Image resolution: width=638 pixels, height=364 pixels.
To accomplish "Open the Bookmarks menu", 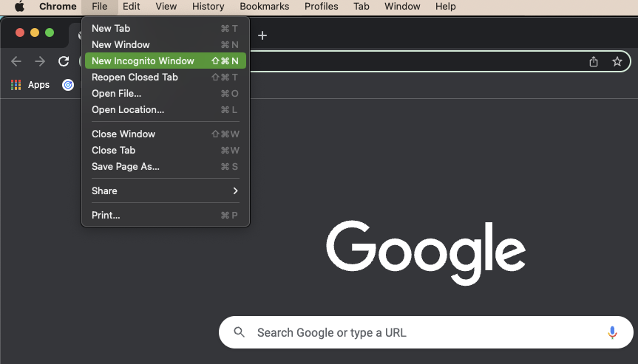I will pyautogui.click(x=265, y=7).
